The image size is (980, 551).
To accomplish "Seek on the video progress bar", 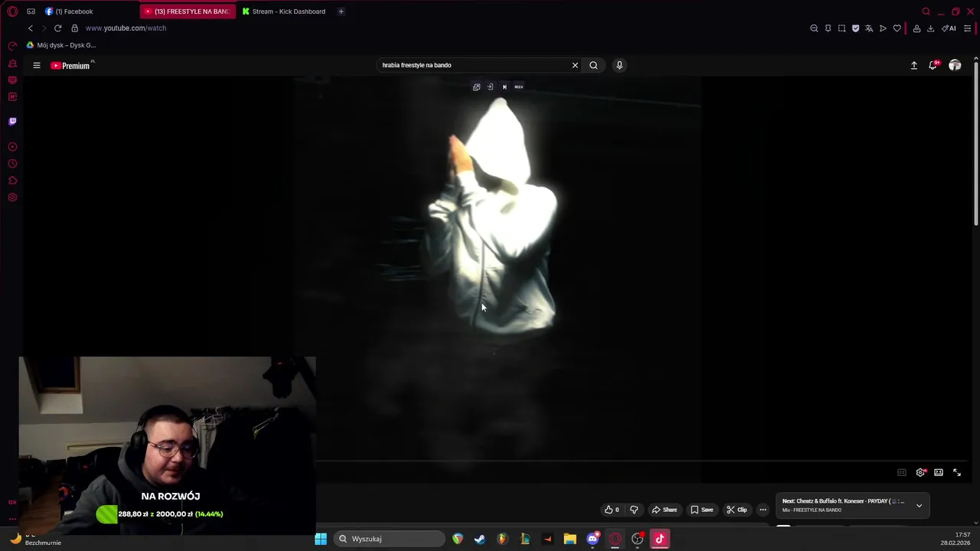I will point(643,461).
